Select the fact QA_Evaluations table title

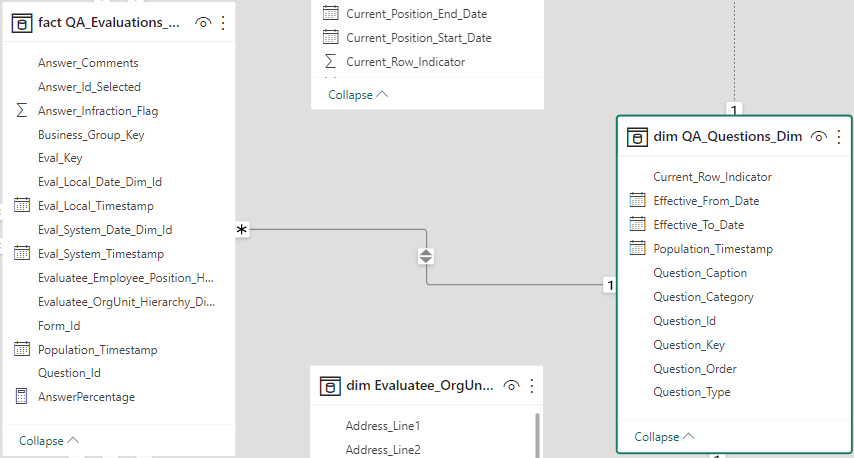(108, 23)
